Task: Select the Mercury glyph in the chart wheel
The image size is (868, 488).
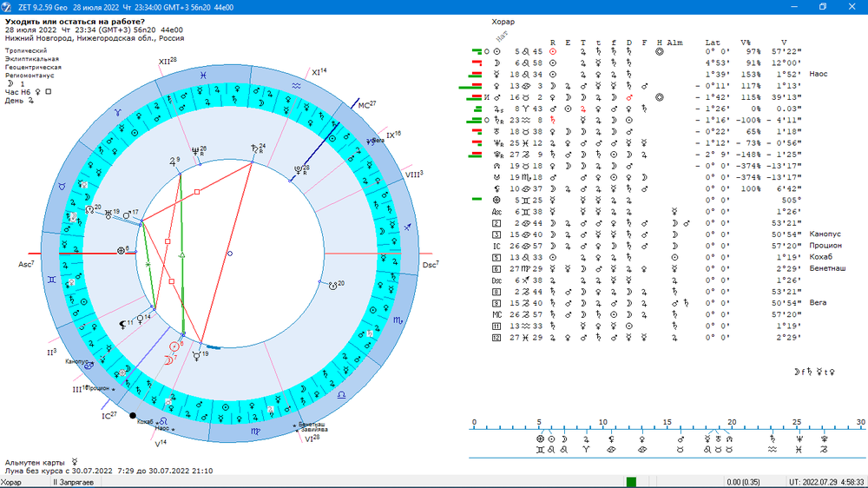Action: pos(196,356)
